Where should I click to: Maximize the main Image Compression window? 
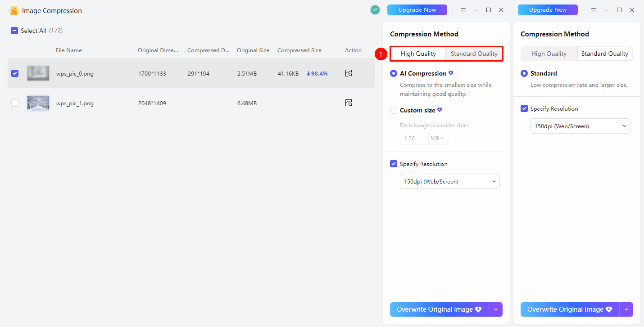(489, 10)
